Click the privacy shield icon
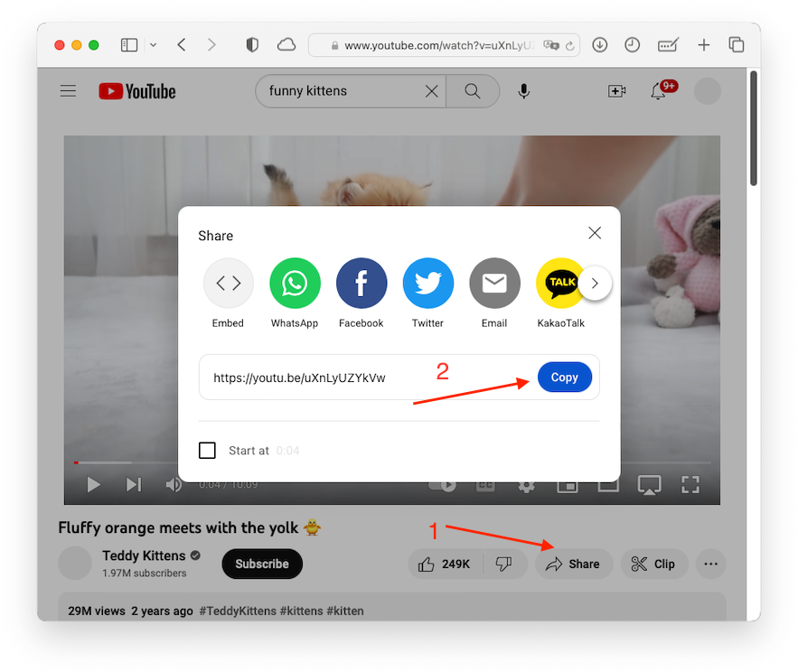This screenshot has height=672, width=798. point(252,45)
